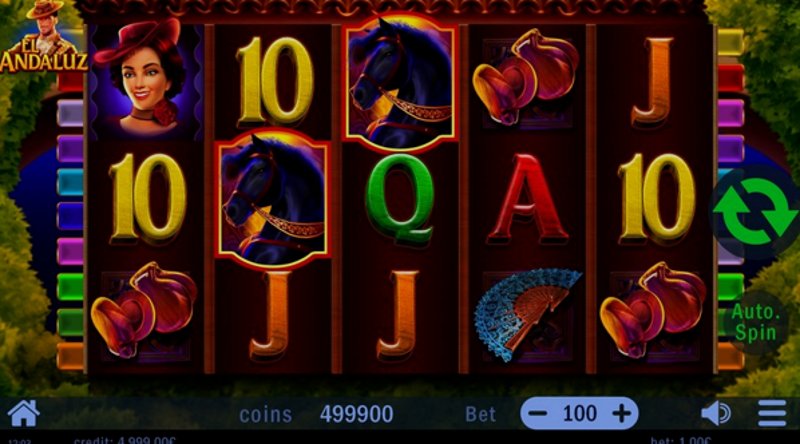Click the black horse on second reel
Viewport: 800px width, 444px height.
tap(272, 199)
